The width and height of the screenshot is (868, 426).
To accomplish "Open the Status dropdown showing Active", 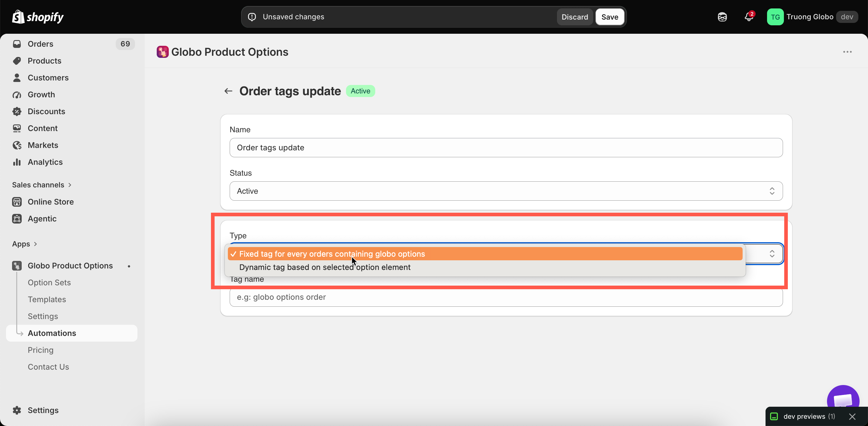I will point(506,191).
